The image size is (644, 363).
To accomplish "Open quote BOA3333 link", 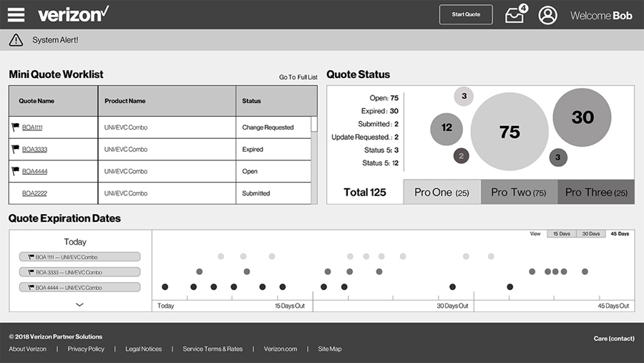I will (x=34, y=149).
